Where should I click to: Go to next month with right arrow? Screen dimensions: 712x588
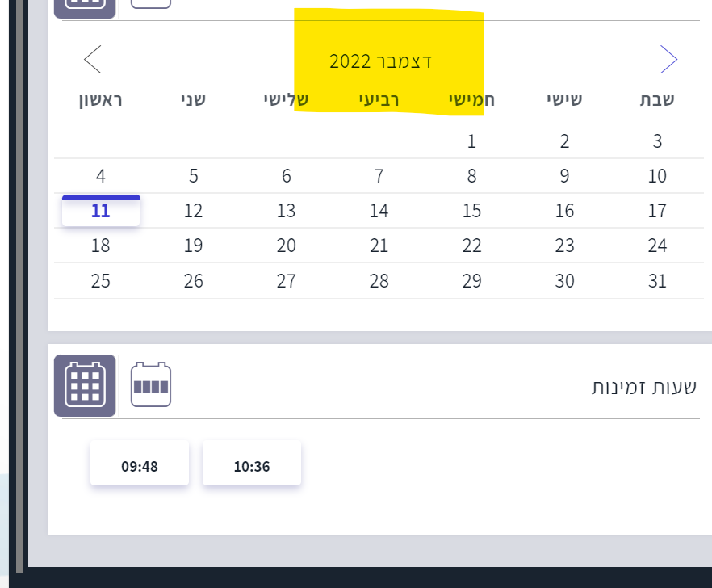[668, 59]
